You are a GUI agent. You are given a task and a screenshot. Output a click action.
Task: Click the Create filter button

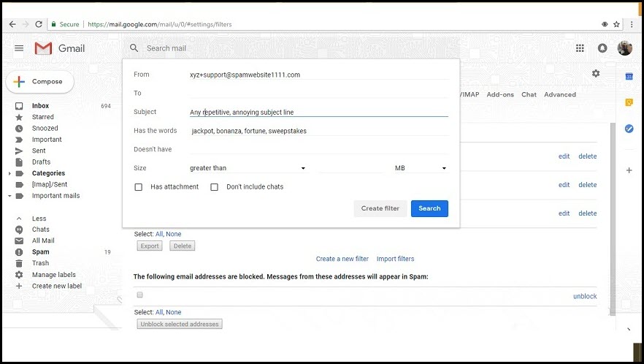(380, 208)
